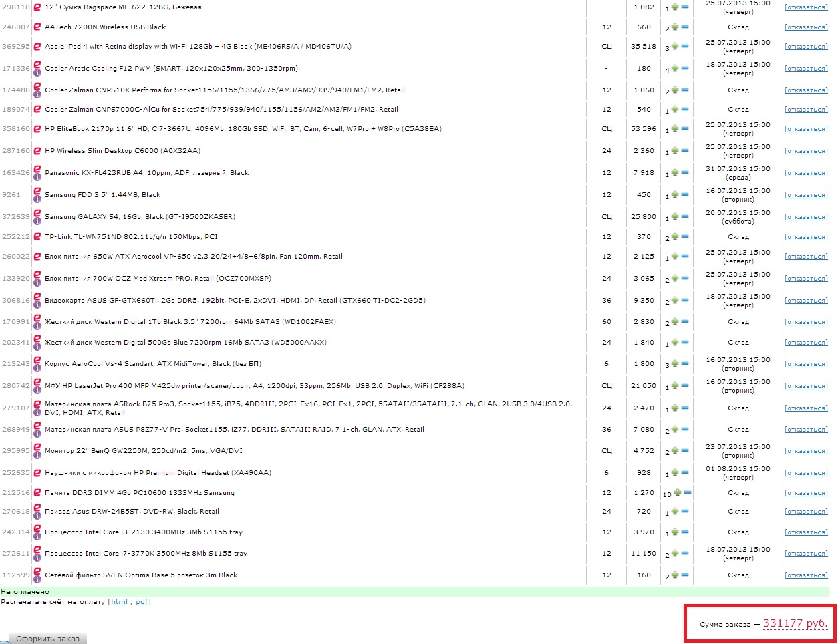
Task: Click Не оплачено status bar
Action: [414, 592]
